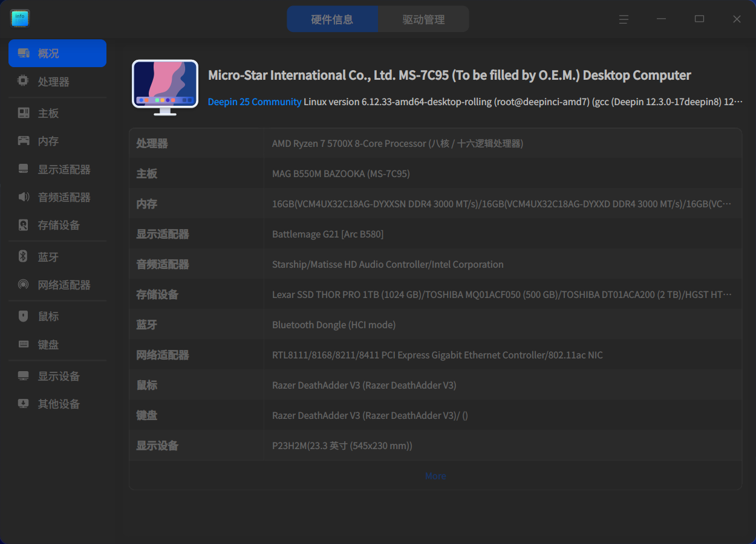Select the AMD Ryzen 7 5700X processor value

tap(397, 144)
